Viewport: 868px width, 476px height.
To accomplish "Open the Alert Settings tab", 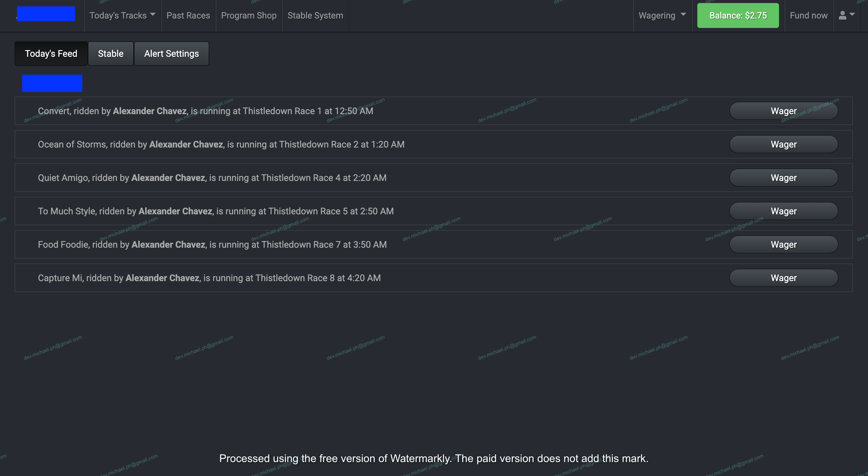I will (171, 53).
